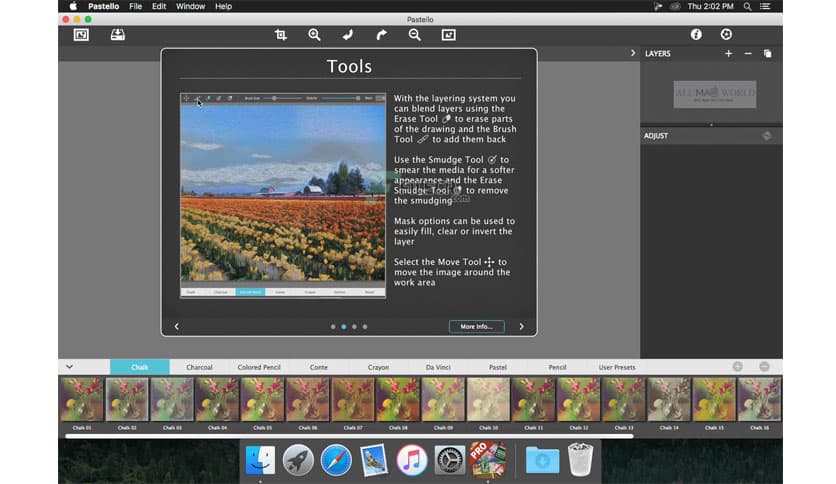Click the presets horizontal scrollbar
This screenshot has height=484, width=836.
pyautogui.click(x=349, y=436)
